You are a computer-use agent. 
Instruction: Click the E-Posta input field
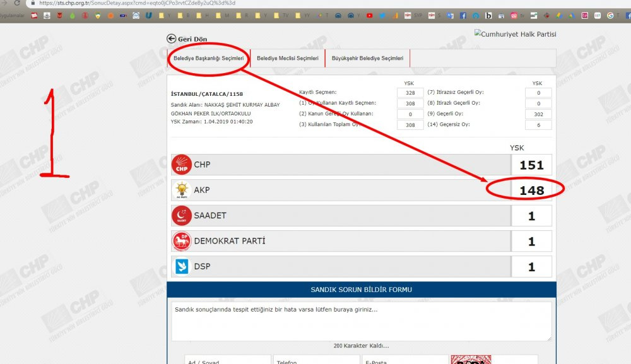[405, 360]
